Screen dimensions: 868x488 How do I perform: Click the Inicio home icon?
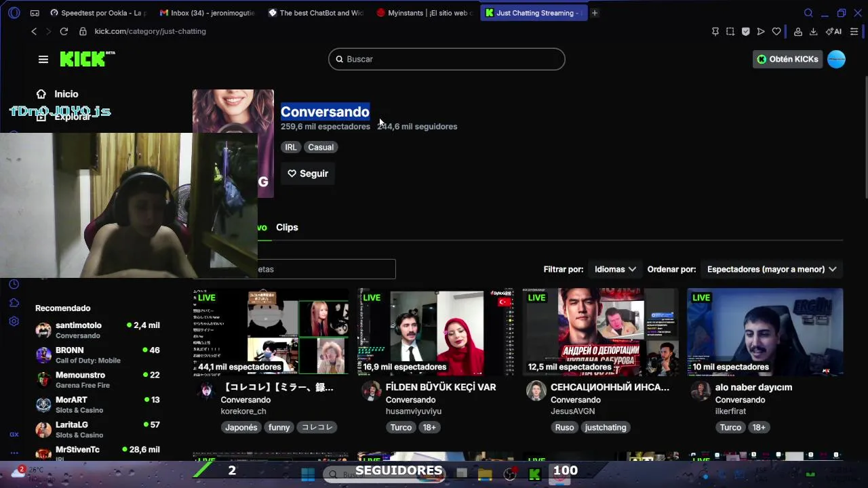point(41,94)
